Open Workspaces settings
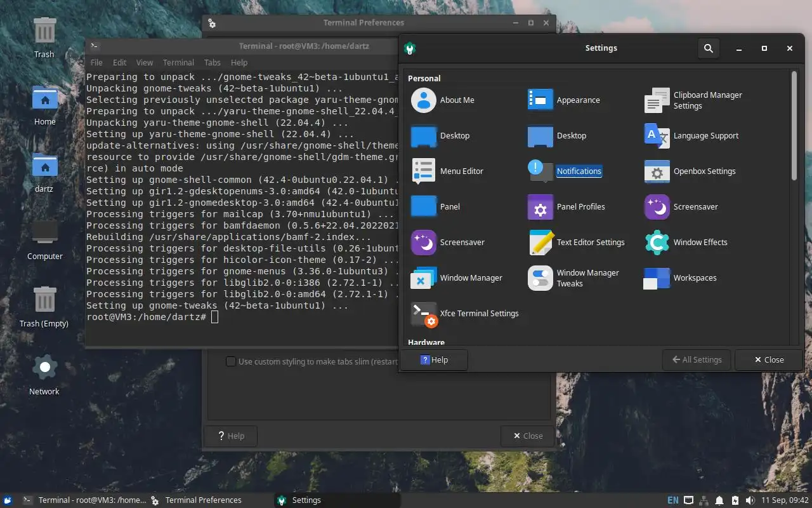Image resolution: width=812 pixels, height=508 pixels. 680,278
